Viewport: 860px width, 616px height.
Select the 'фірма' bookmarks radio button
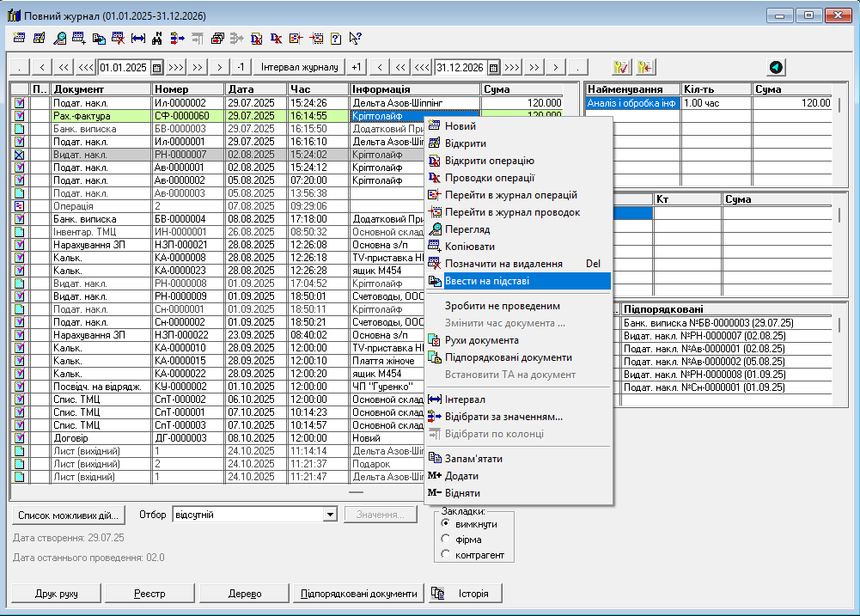(445, 539)
